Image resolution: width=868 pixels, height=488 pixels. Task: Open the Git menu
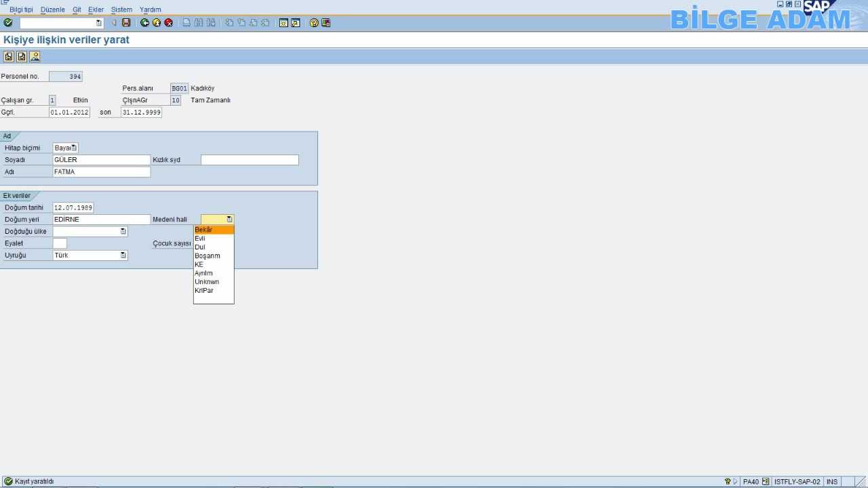coord(77,10)
